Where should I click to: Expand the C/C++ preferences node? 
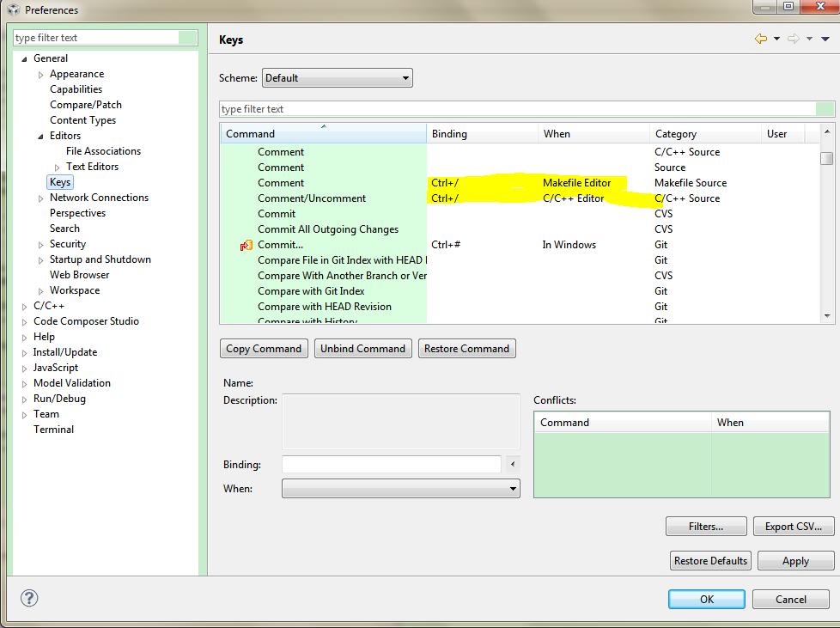click(x=24, y=307)
